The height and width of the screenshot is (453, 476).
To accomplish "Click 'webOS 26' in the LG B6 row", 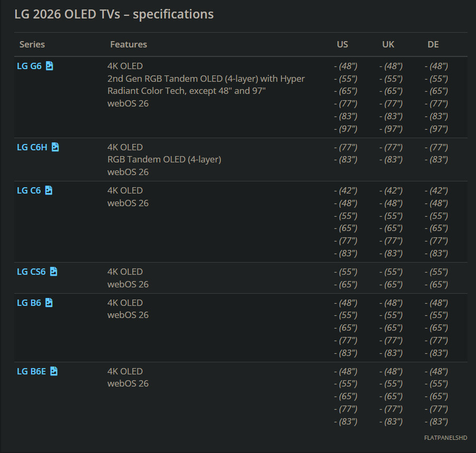I will pyautogui.click(x=128, y=315).
